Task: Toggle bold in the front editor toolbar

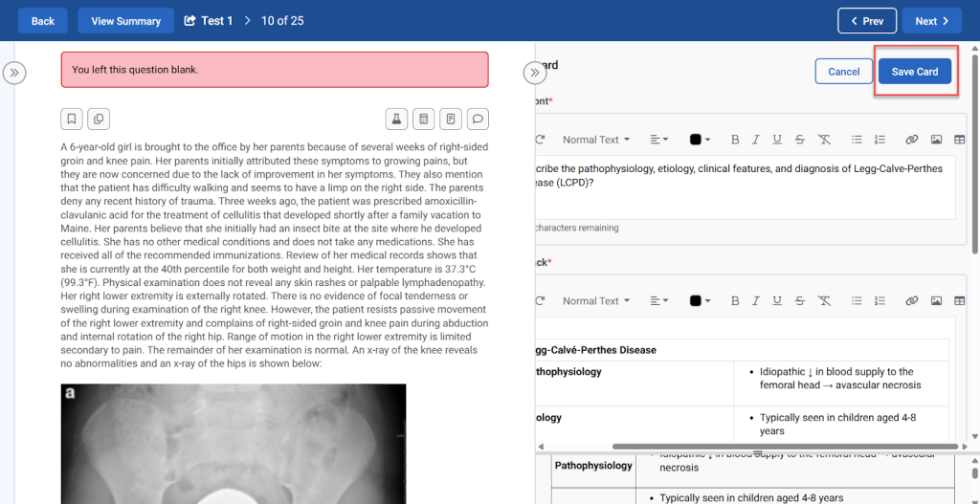Action: tap(735, 140)
